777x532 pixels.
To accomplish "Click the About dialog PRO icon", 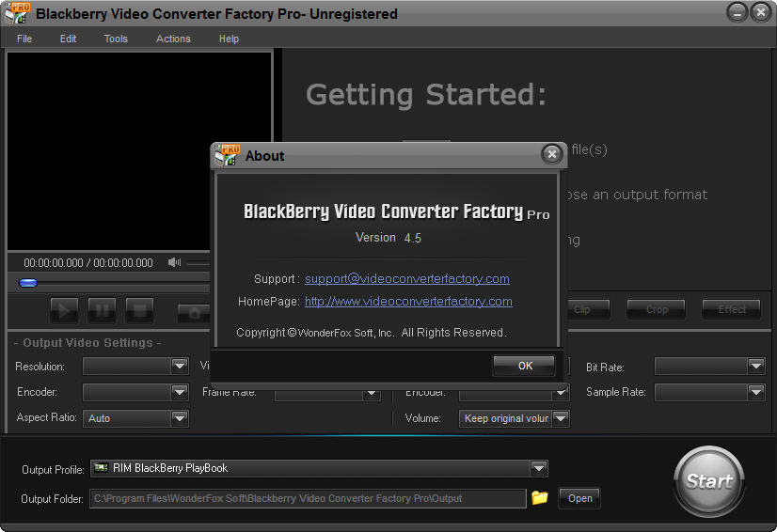I will click(x=227, y=155).
